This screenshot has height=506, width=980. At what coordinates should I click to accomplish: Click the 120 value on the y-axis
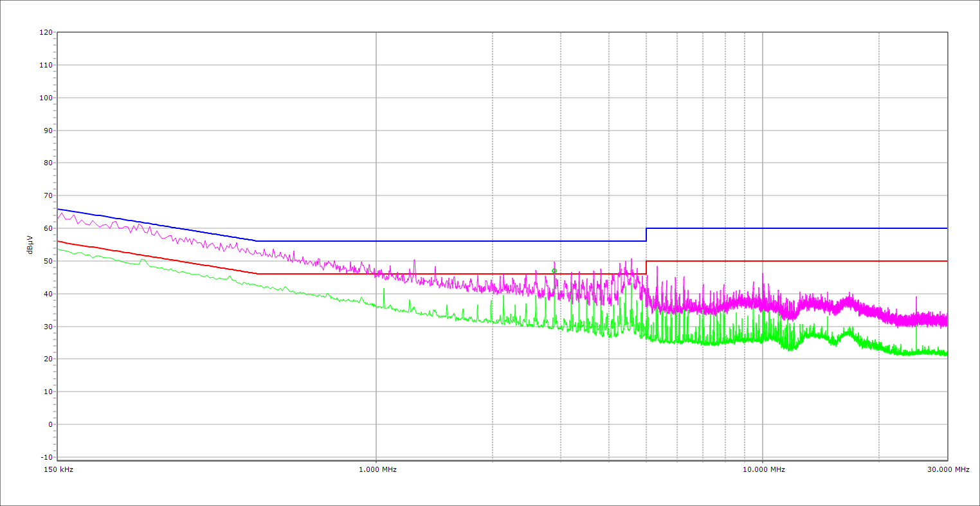coord(46,32)
